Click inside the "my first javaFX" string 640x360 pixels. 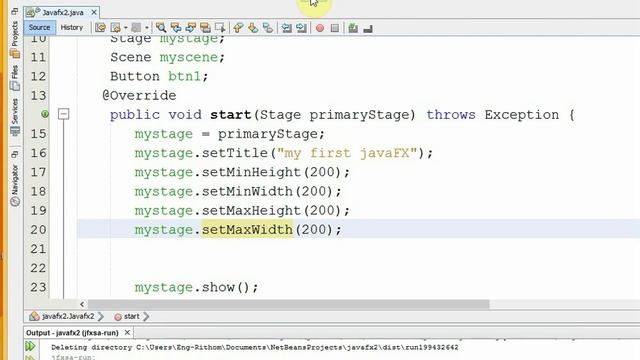(347, 153)
